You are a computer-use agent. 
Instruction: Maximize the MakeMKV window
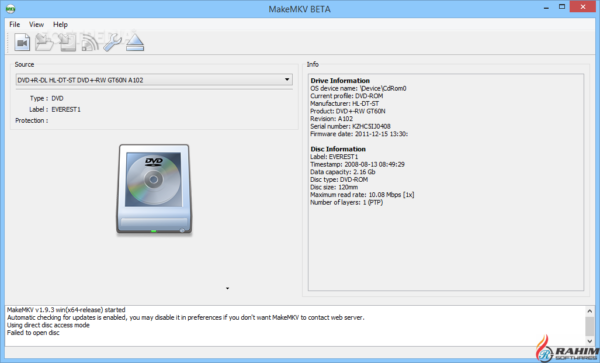pos(562,7)
